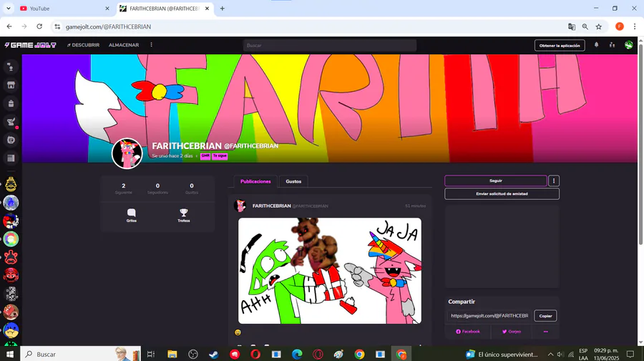Screen dimensions: 644x361
Task: Open the library icon in left sidebar
Action: click(x=11, y=158)
